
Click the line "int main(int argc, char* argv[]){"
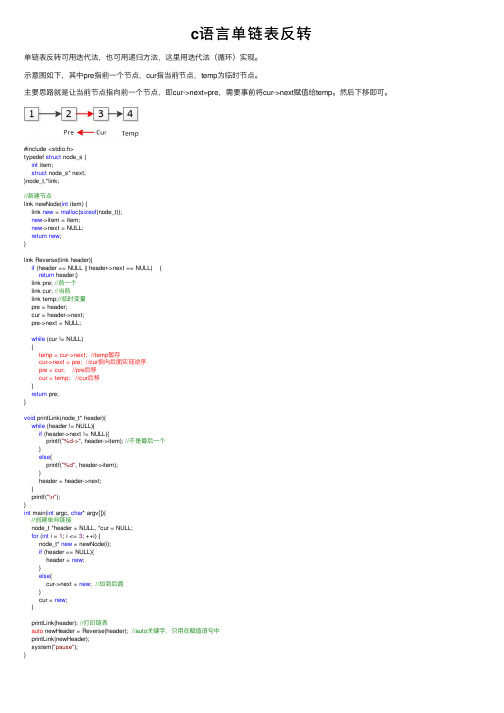65,512
